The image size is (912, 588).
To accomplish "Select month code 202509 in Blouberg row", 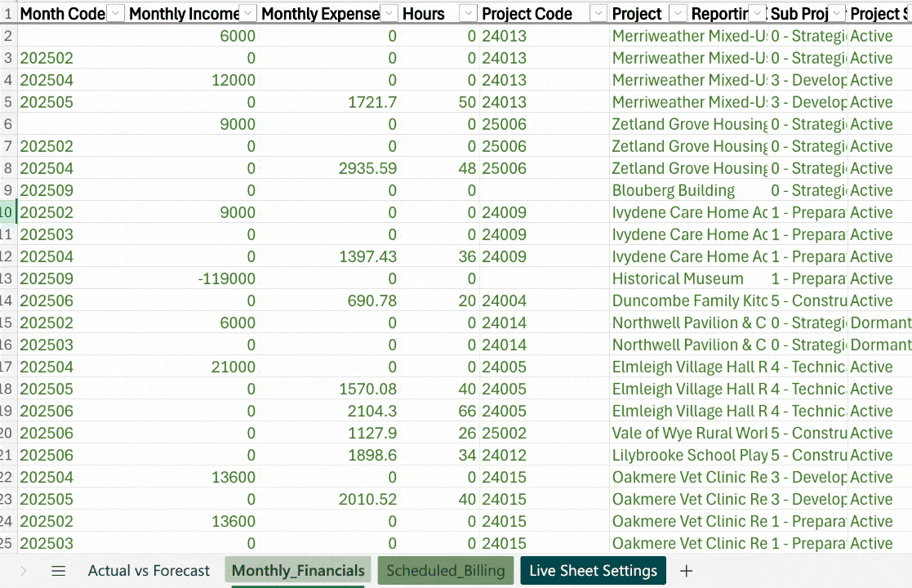I will tap(71, 190).
